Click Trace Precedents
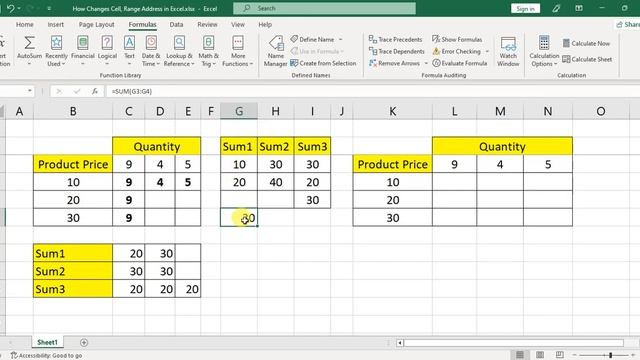This screenshot has height=360, width=640. [x=395, y=39]
